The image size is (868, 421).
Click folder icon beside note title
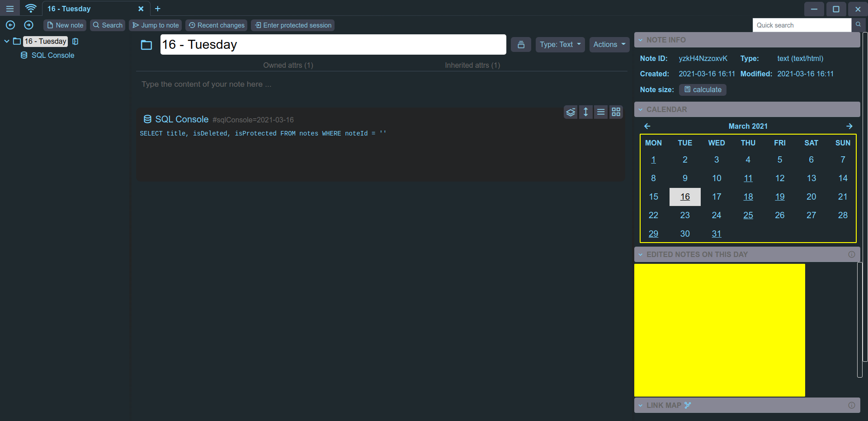[146, 45]
